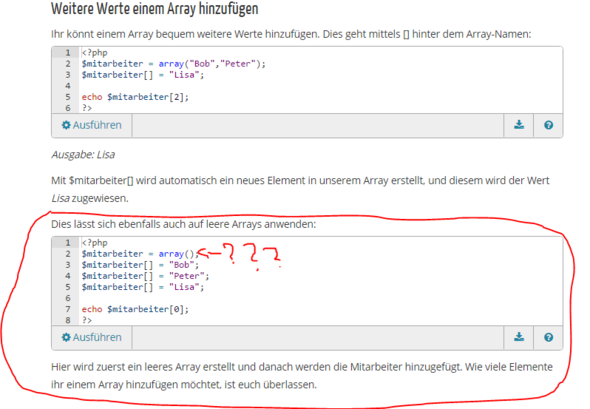Image resolution: width=590 pixels, height=409 pixels.
Task: Open help for the second code box
Action: (x=548, y=337)
